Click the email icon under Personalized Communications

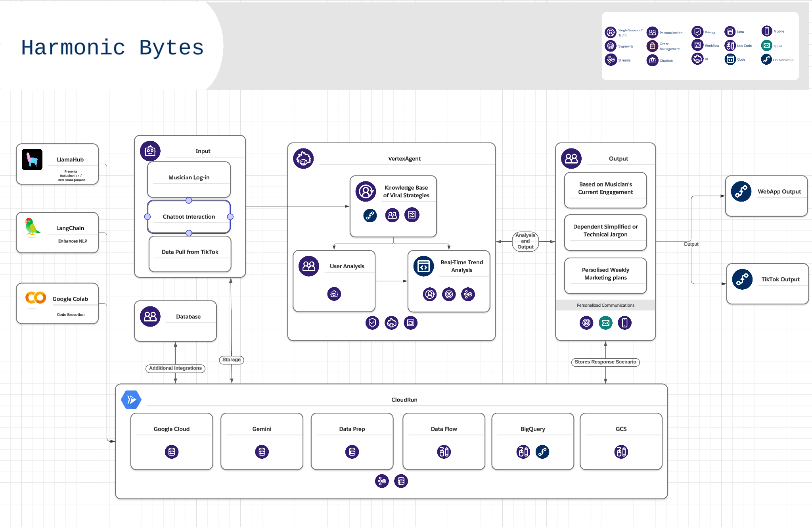605,323
